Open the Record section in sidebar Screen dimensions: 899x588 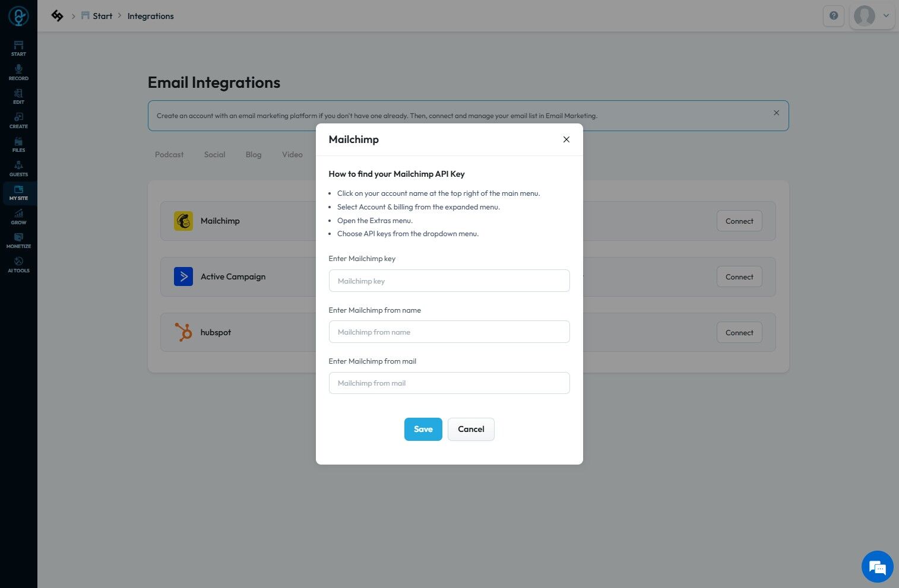coord(18,72)
